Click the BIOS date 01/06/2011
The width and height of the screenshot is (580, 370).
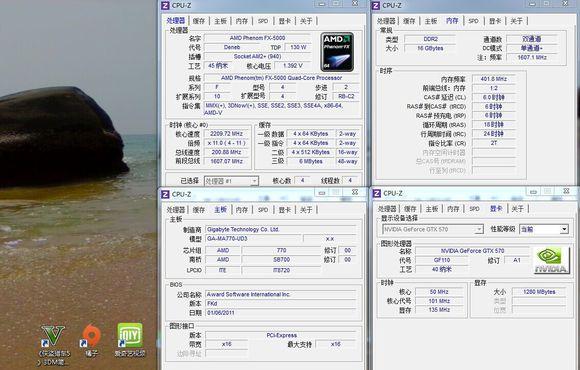tap(280, 313)
